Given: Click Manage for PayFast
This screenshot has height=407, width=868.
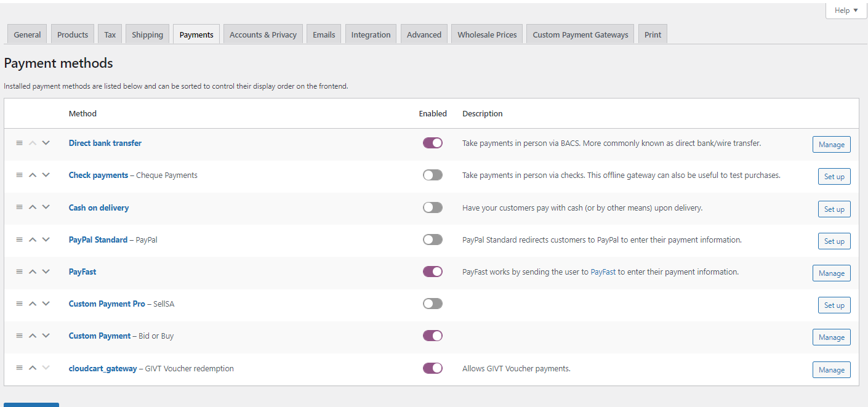Looking at the screenshot, I should (831, 273).
